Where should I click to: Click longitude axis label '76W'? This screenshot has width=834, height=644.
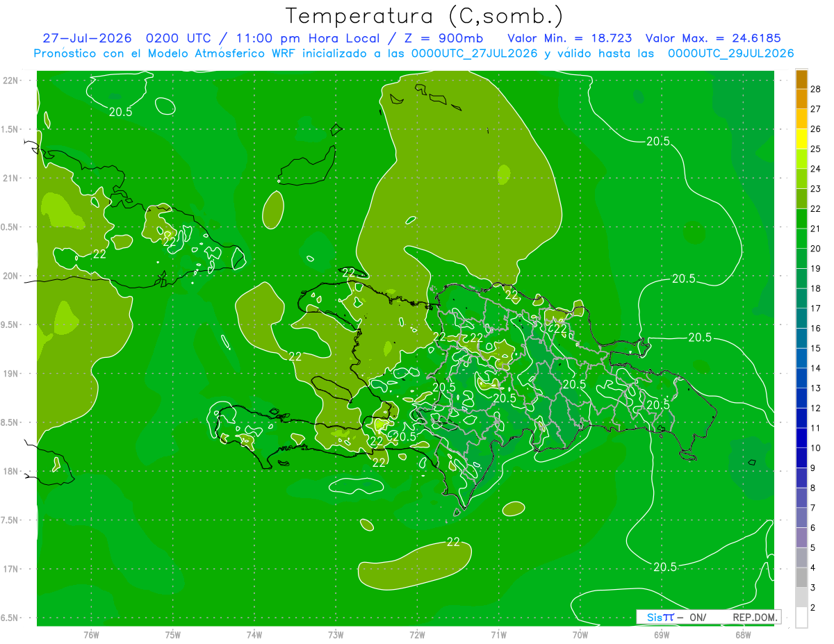(x=91, y=635)
